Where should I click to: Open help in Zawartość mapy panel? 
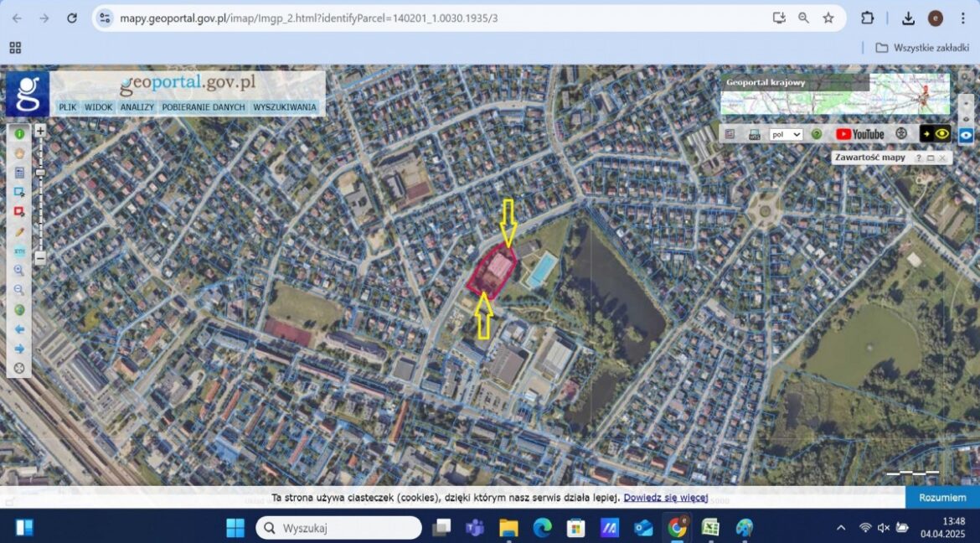pos(919,158)
